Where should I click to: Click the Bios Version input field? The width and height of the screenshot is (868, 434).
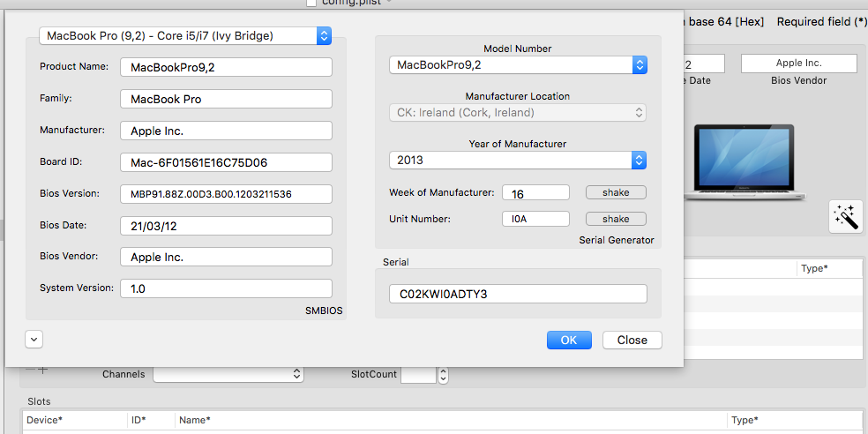pyautogui.click(x=226, y=194)
